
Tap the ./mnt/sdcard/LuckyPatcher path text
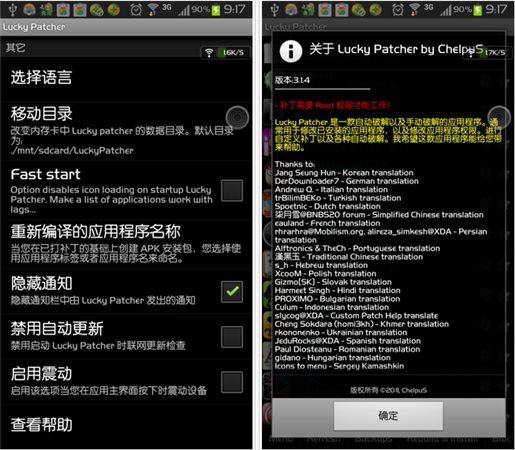[72, 151]
